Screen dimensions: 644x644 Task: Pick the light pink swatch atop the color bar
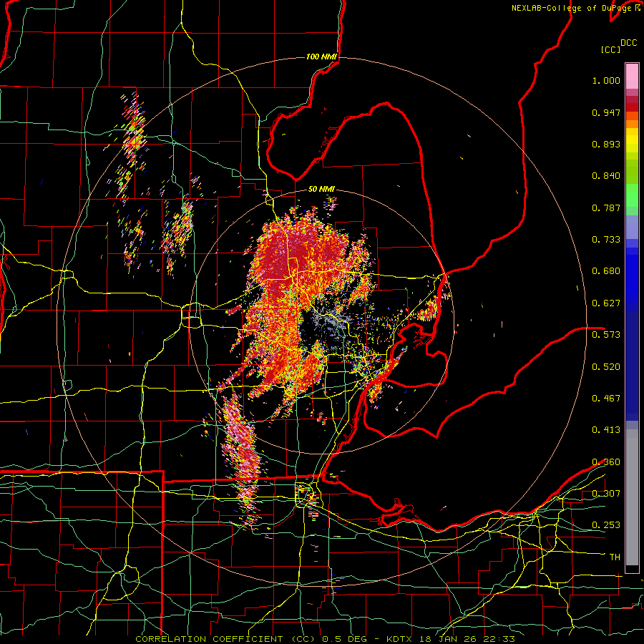point(632,76)
